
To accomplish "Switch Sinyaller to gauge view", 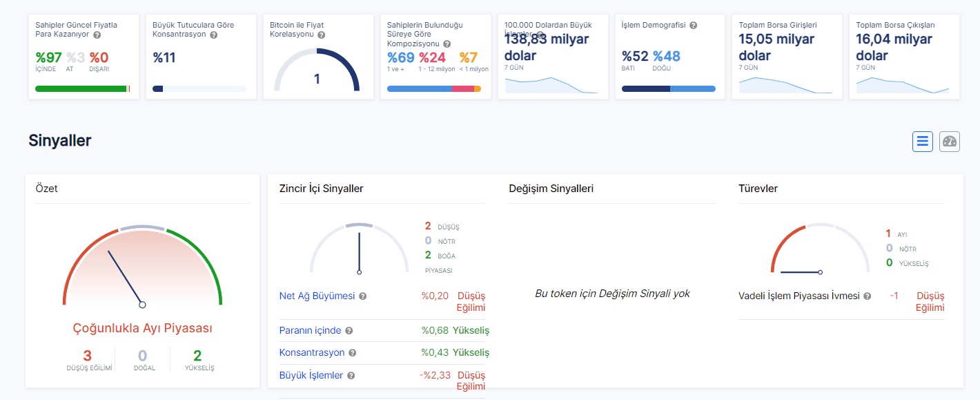I will click(950, 142).
